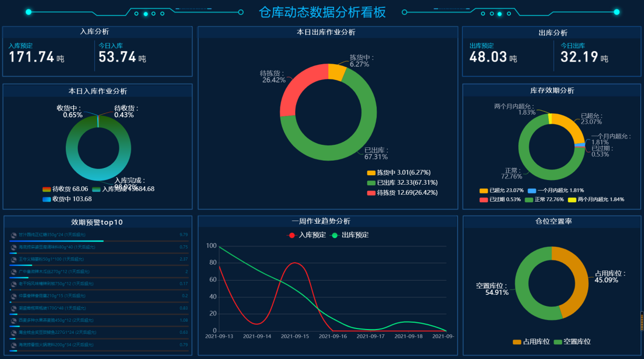
Task: Click the 两个月内超允 1.83% chart label
Action: [515, 109]
